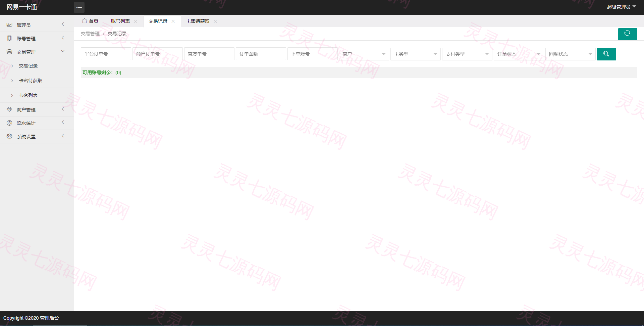Switch to the 首页 tab
644x326 pixels.
tap(90, 21)
